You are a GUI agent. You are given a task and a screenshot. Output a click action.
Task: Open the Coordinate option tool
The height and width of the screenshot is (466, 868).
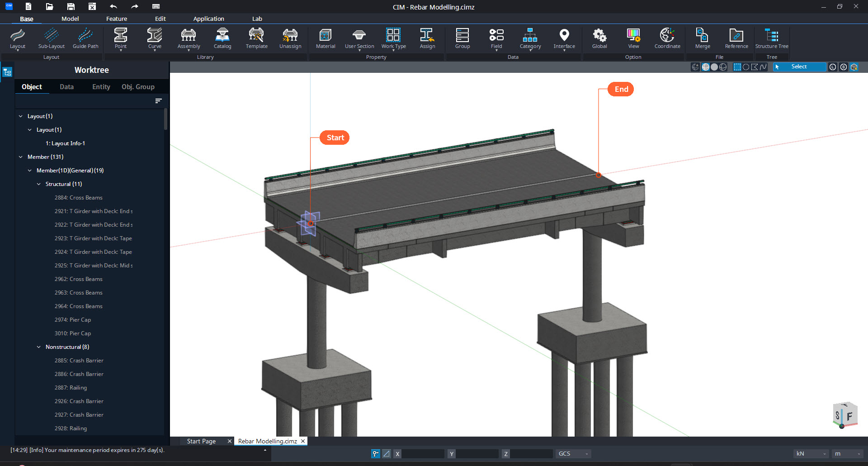click(x=667, y=39)
